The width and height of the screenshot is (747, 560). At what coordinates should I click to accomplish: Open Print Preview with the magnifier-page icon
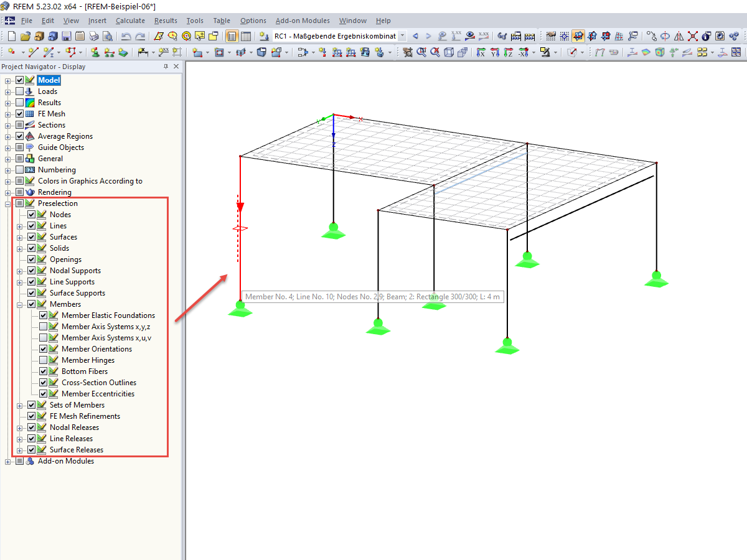coord(108,36)
